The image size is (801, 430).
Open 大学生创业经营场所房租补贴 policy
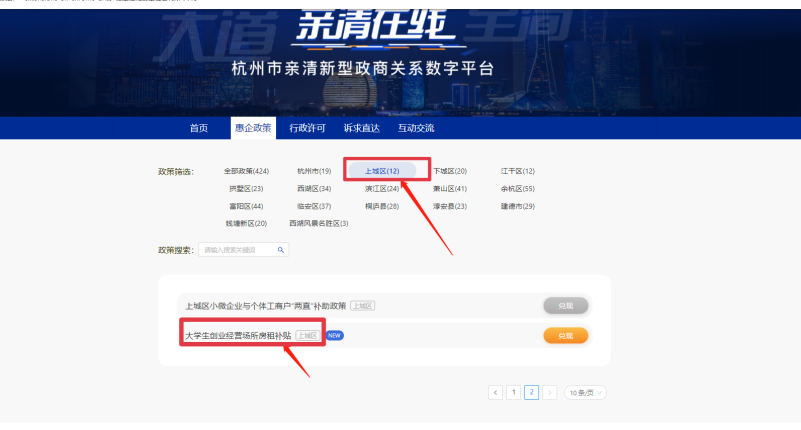click(238, 335)
